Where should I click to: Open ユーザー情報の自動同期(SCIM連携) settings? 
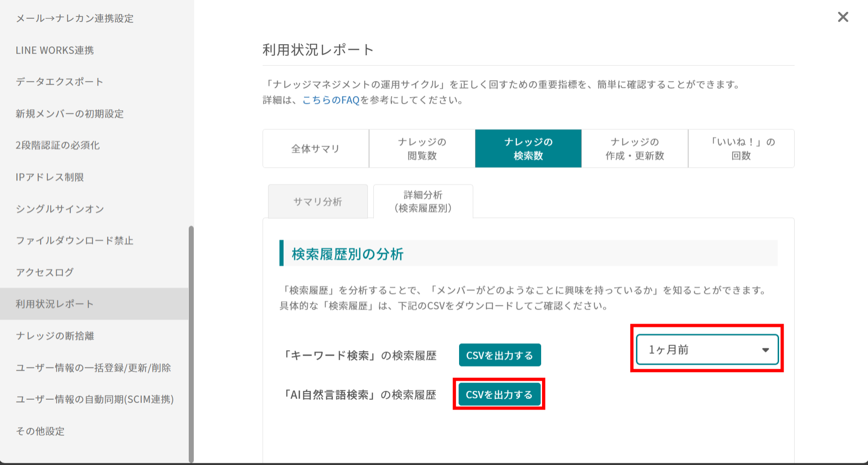pyautogui.click(x=94, y=399)
